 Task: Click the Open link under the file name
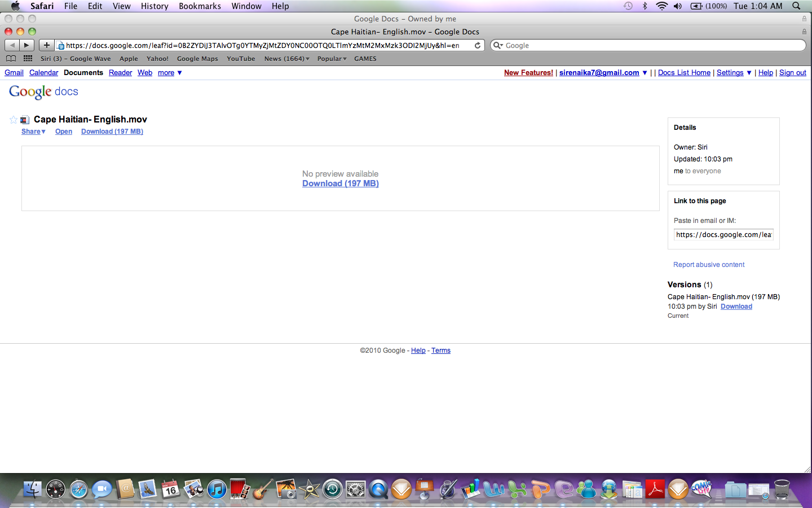tap(64, 132)
